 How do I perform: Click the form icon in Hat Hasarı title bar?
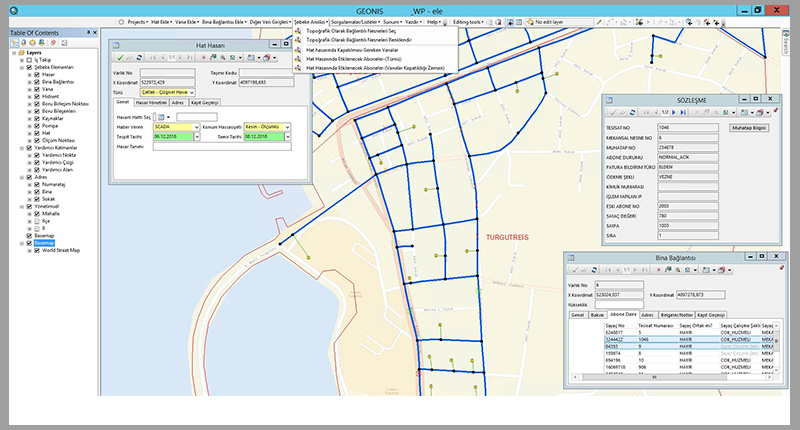[116, 45]
